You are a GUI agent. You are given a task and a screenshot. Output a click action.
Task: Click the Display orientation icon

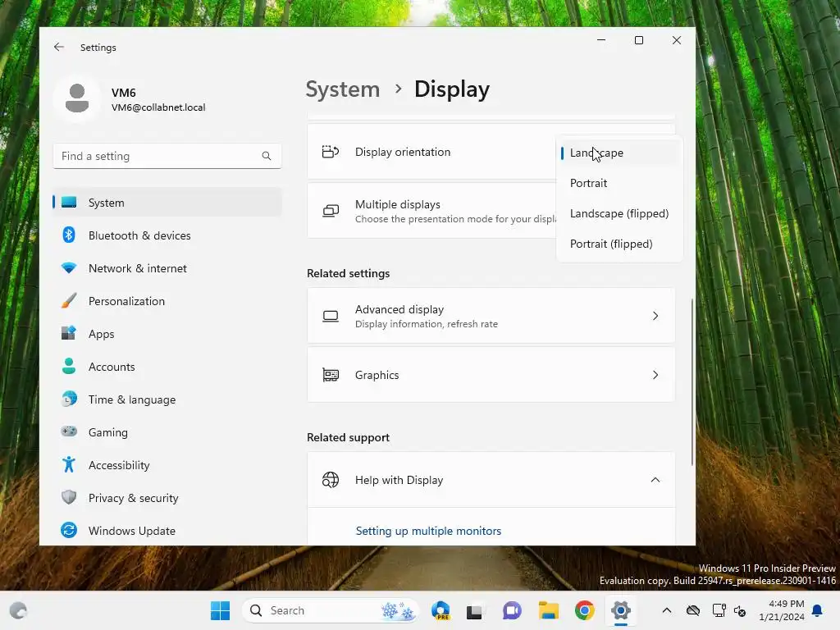point(331,152)
